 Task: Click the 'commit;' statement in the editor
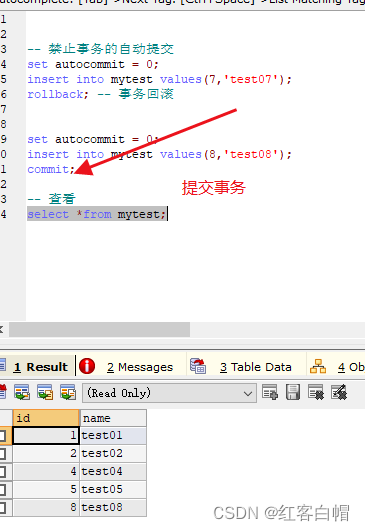click(x=51, y=169)
